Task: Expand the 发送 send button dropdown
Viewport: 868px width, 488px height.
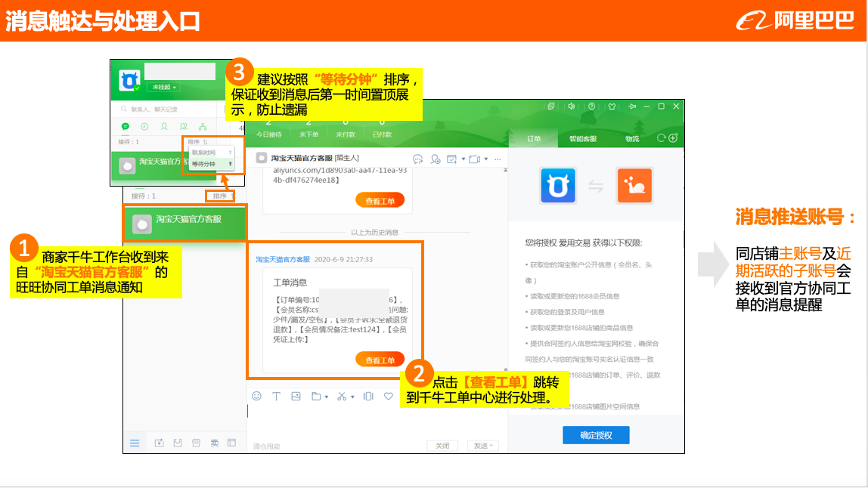Action: coord(491,446)
